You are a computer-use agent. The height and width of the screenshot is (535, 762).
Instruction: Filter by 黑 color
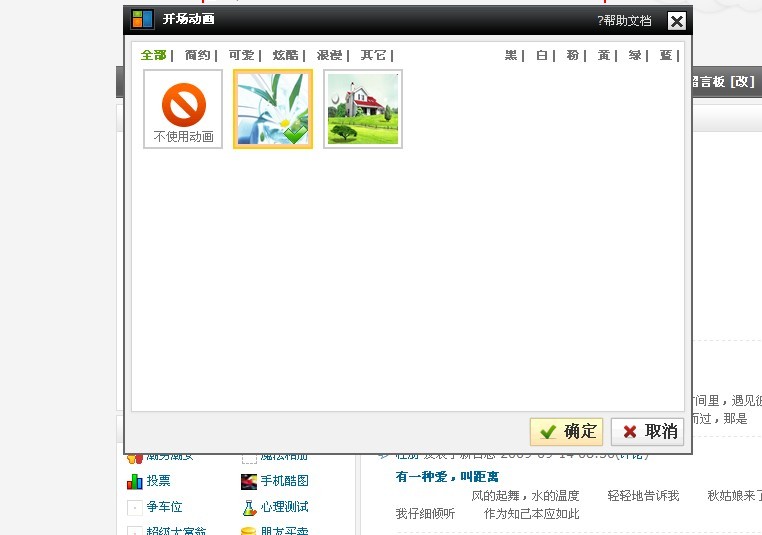pyautogui.click(x=511, y=55)
